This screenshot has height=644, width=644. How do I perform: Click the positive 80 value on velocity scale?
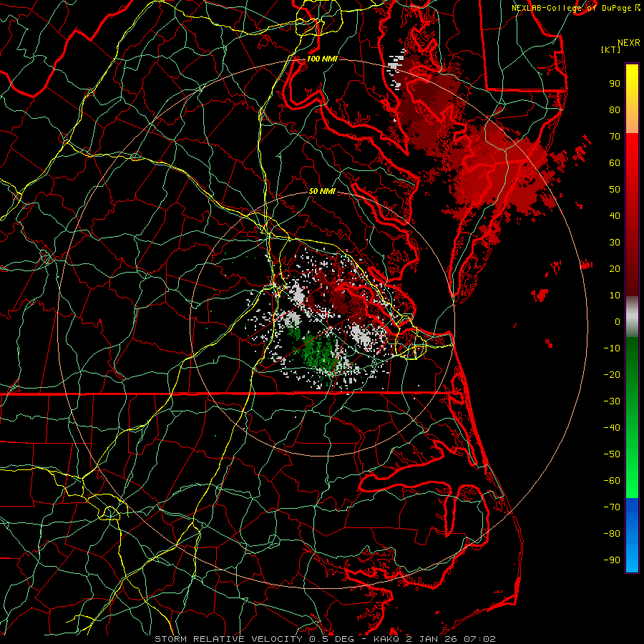(615, 110)
